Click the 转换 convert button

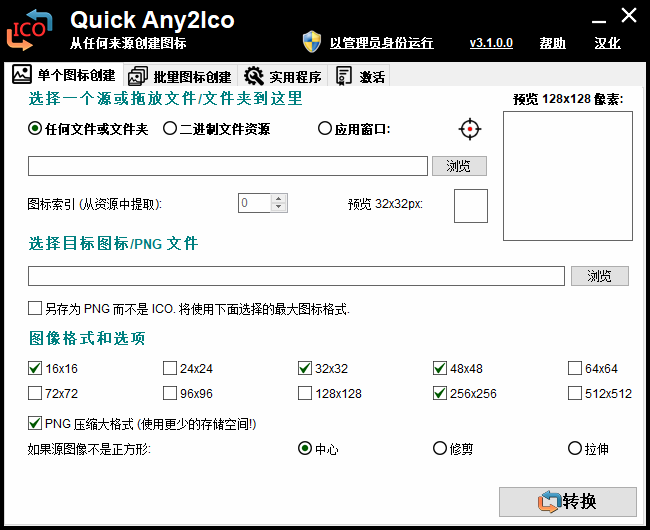click(x=568, y=502)
